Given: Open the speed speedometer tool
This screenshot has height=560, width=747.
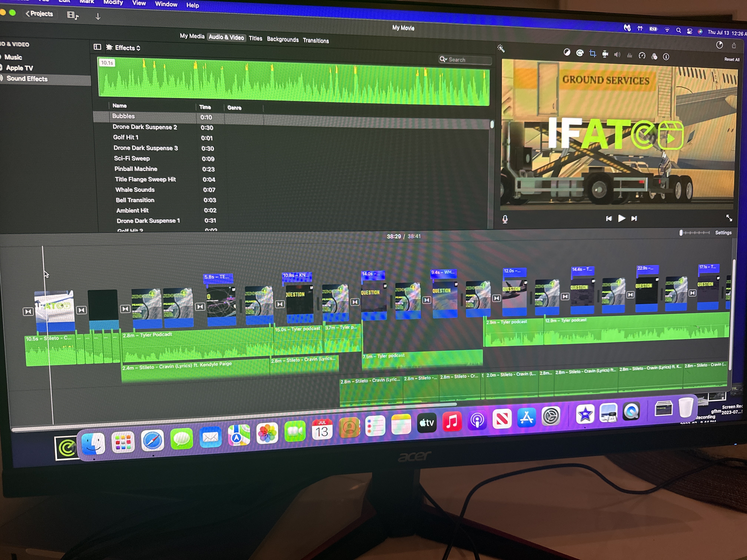Looking at the screenshot, I should coord(642,56).
